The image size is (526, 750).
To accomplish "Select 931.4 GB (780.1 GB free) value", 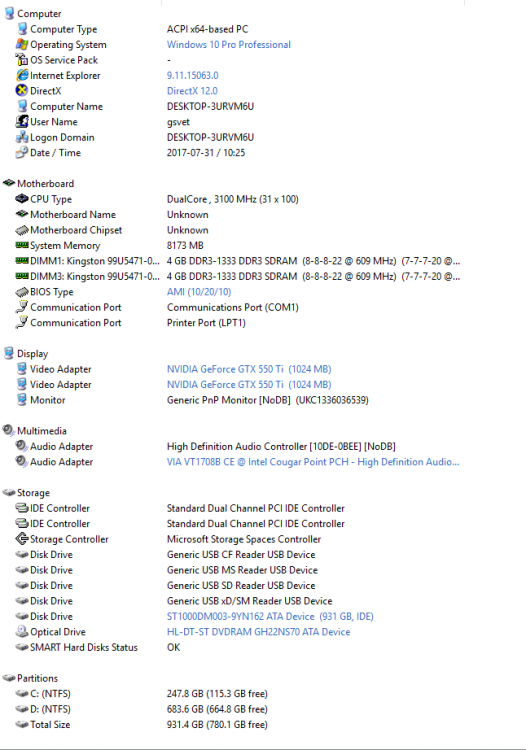I will pos(217,725).
